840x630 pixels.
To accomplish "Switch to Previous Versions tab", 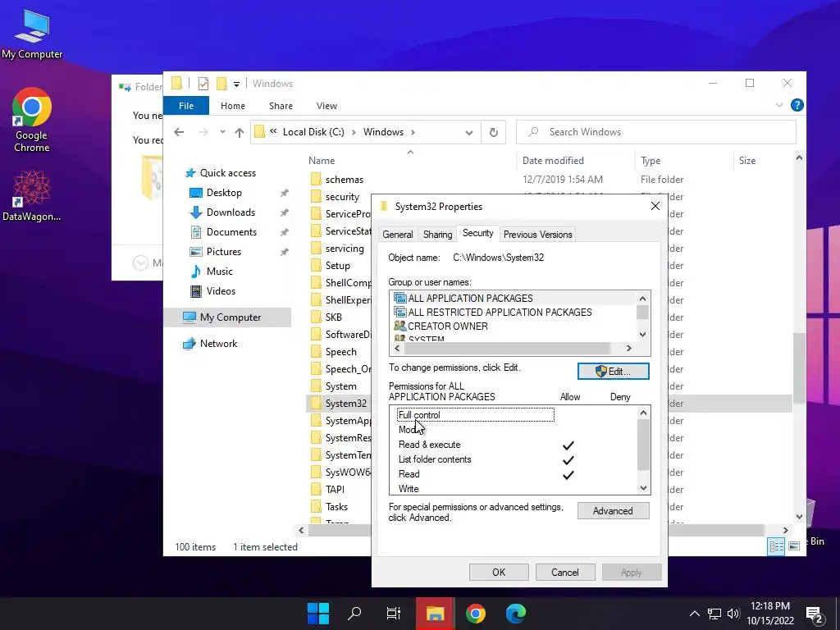I will pyautogui.click(x=537, y=235).
